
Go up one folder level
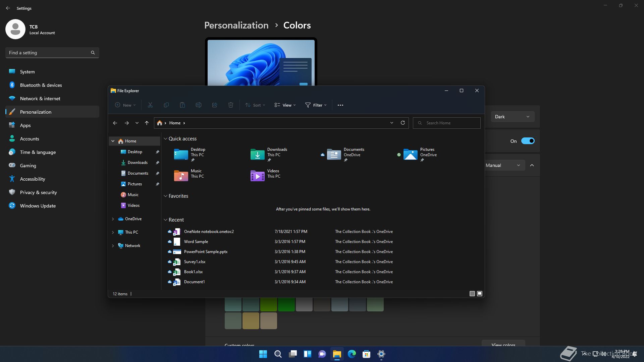click(x=147, y=123)
